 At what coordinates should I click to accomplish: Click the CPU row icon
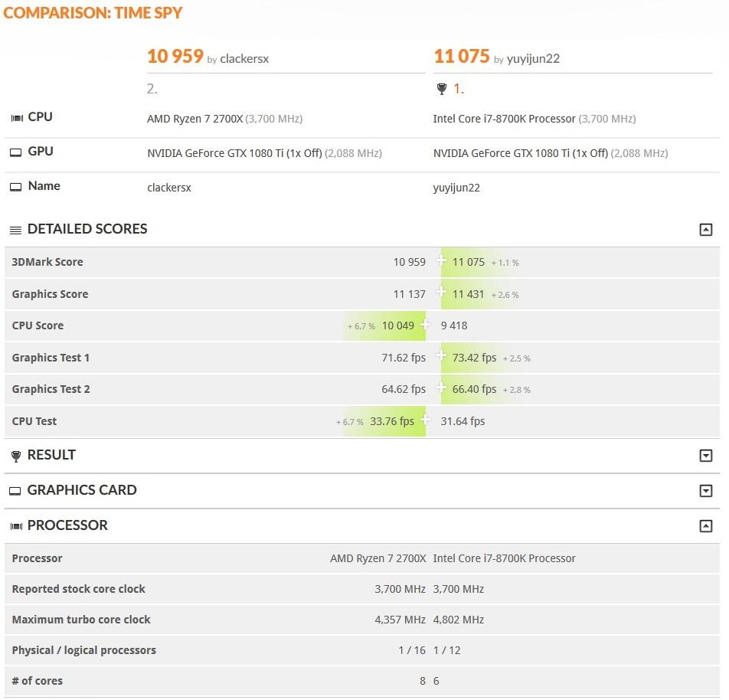[x=15, y=117]
